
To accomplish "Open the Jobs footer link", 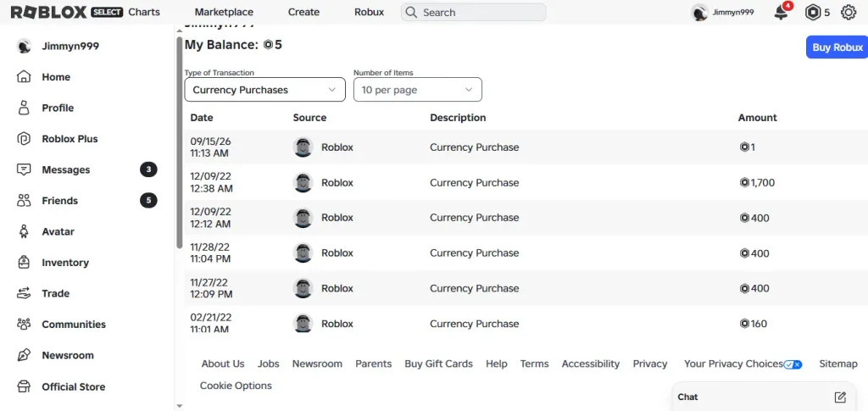I will point(268,364).
